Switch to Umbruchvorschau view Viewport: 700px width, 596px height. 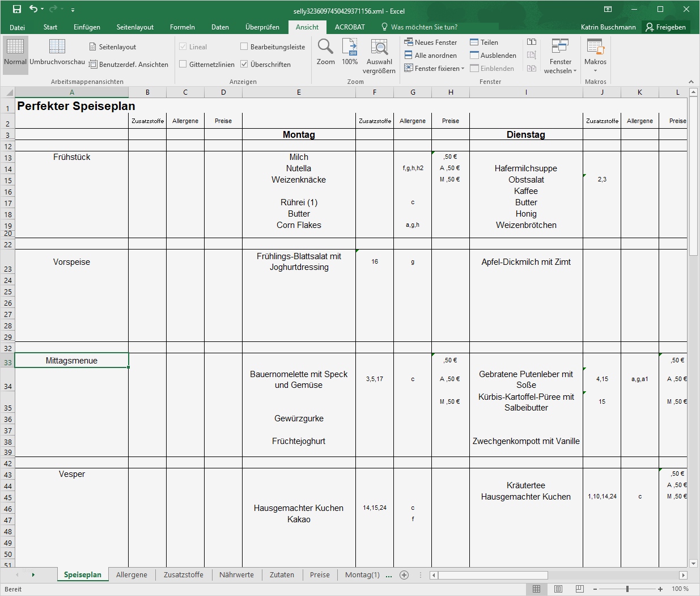57,52
